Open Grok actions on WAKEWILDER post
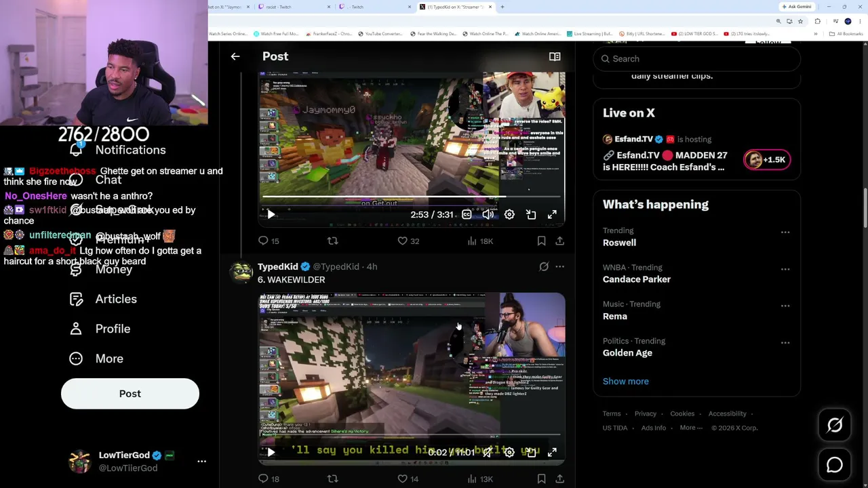The image size is (868, 488). coord(544,266)
